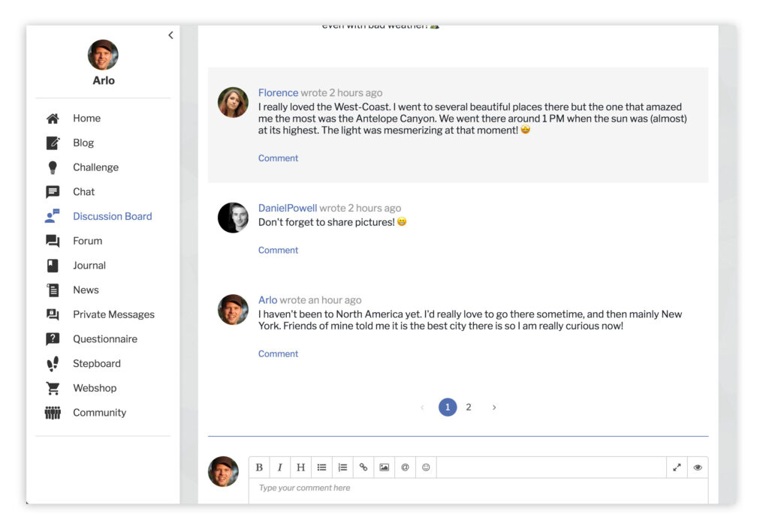This screenshot has width=769, height=532.
Task: Open the emoji picker
Action: [x=426, y=467]
